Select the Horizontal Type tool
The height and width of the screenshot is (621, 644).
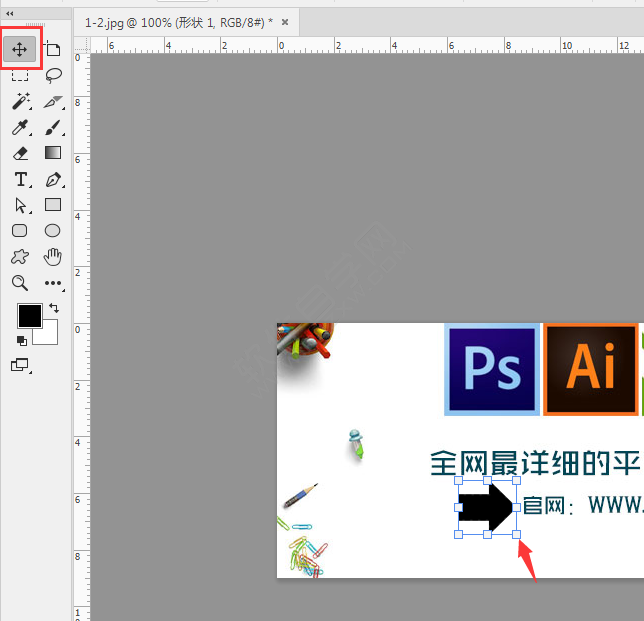pyautogui.click(x=21, y=179)
